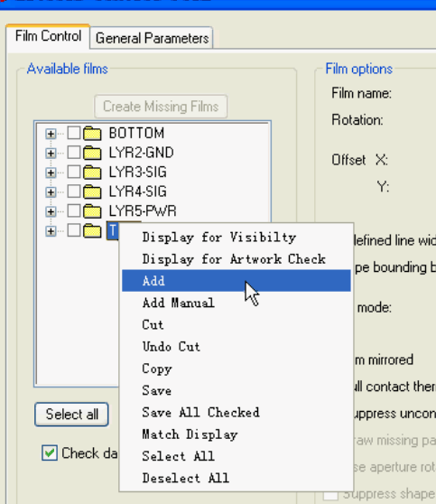Click the folder icon of highlighted film
The width and height of the screenshot is (436, 504).
click(92, 231)
